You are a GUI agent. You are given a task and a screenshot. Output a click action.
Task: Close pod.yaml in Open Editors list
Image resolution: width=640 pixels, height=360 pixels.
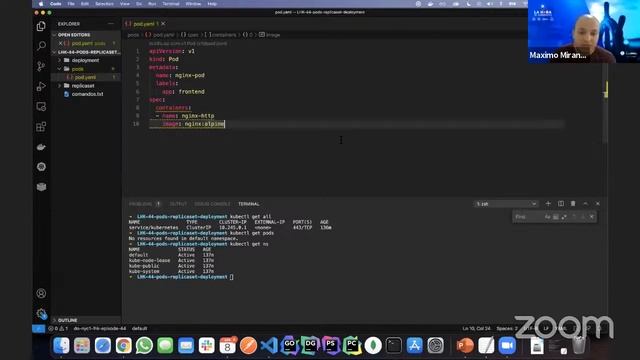pyautogui.click(x=60, y=43)
